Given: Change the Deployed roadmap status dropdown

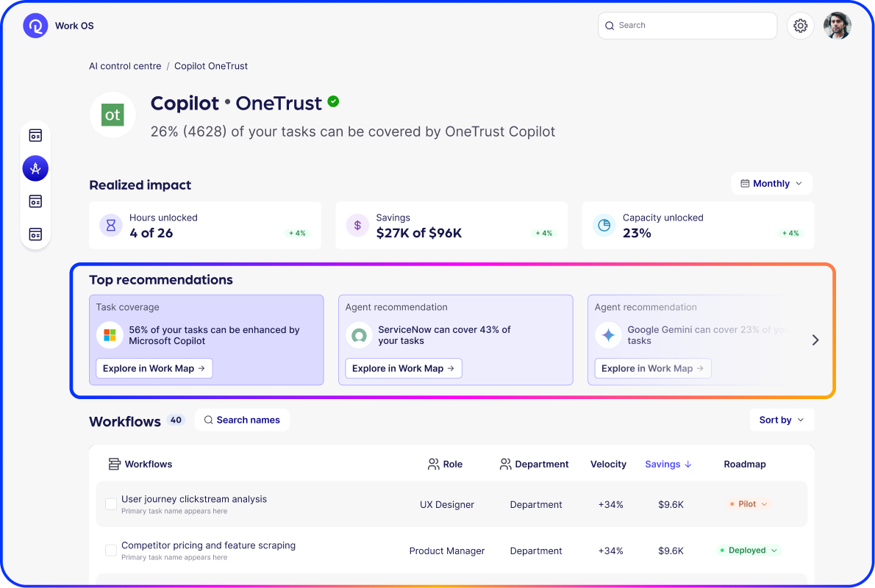Looking at the screenshot, I should coord(747,551).
